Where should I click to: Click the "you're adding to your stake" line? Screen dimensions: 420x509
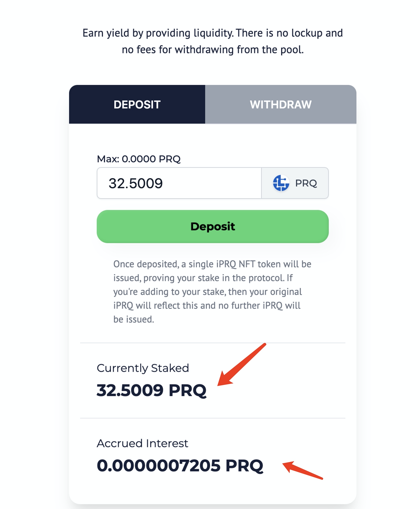tap(207, 292)
